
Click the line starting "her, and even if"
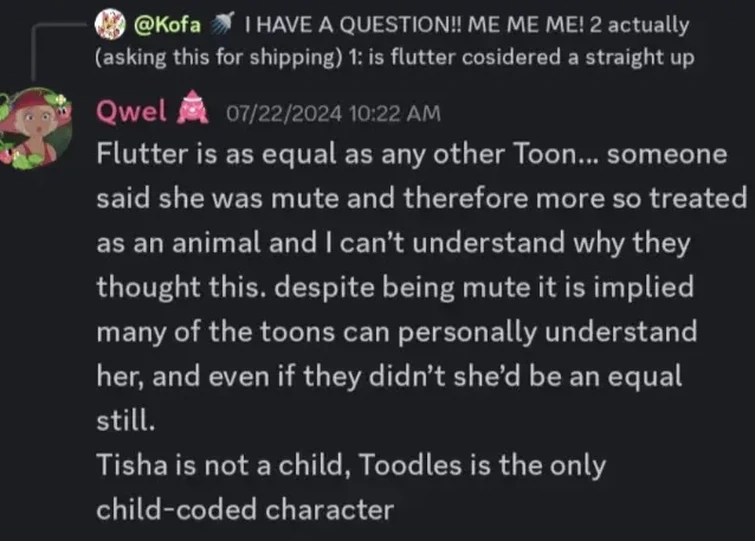(389, 376)
